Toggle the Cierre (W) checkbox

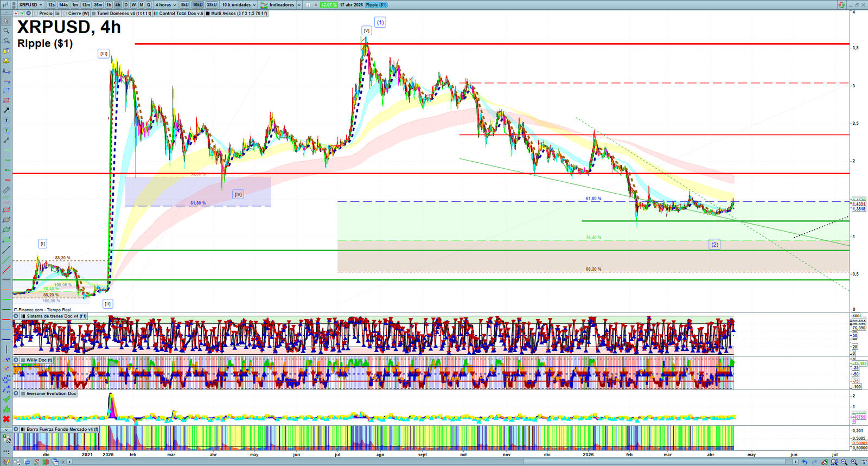(65, 14)
